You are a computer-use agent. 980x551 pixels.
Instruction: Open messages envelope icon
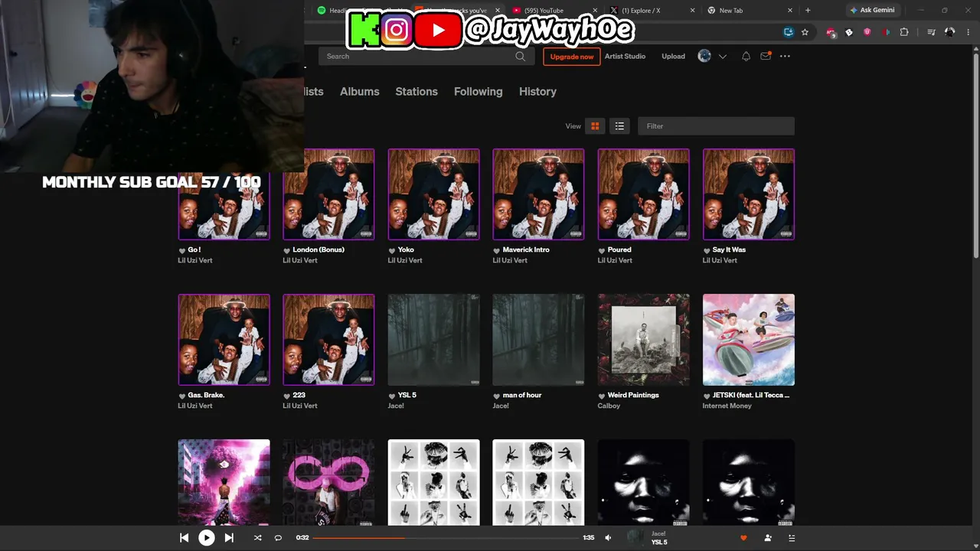coord(765,56)
